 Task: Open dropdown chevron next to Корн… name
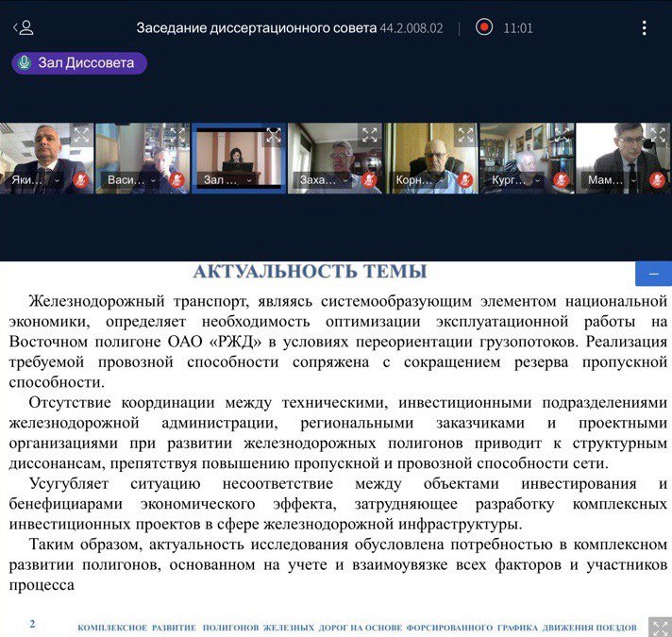tap(443, 179)
